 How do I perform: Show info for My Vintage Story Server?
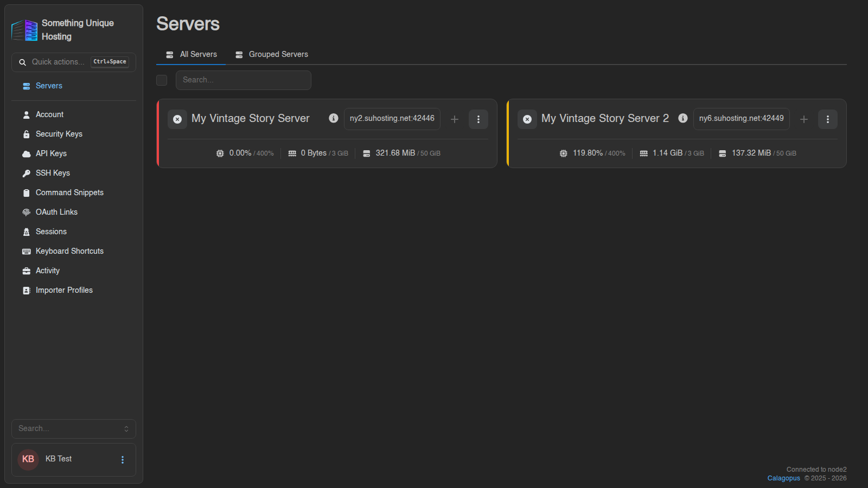click(x=334, y=118)
